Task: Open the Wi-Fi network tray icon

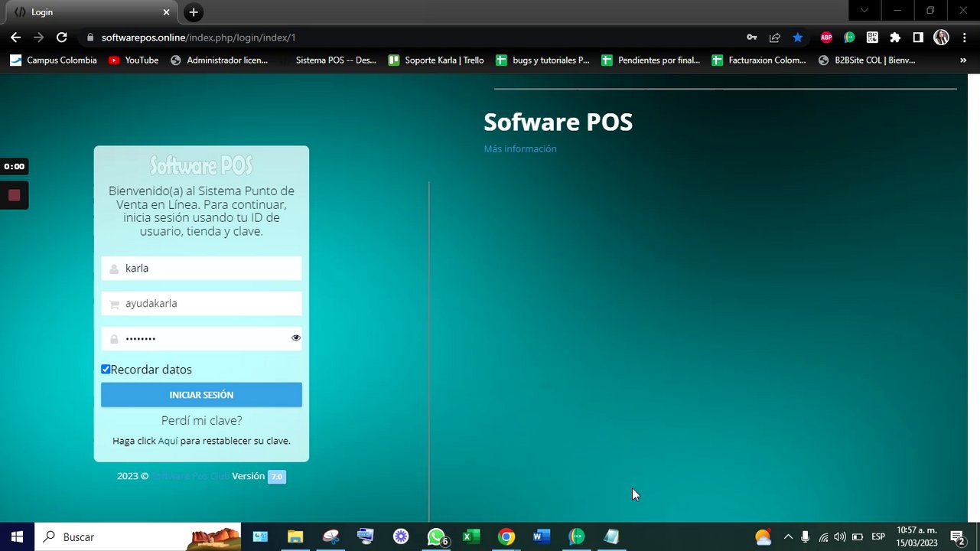Action: tap(823, 537)
